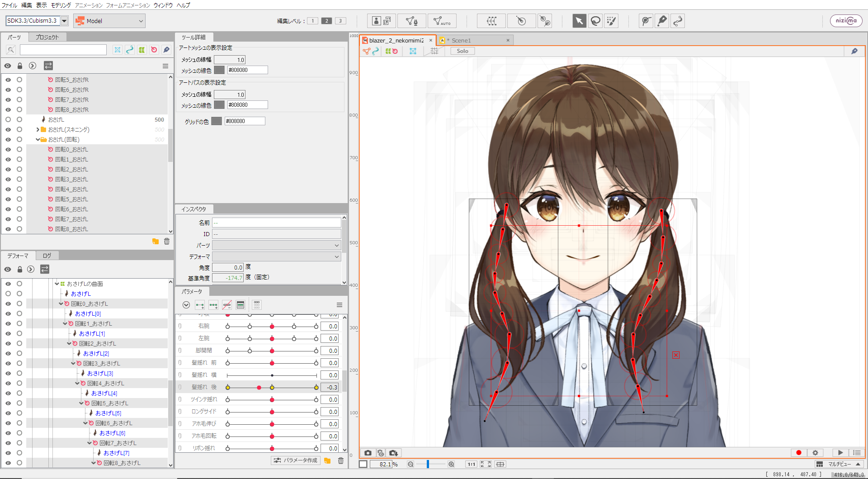Toggle grid display in canvas toolbar
The image size is (868, 479).
point(434,51)
